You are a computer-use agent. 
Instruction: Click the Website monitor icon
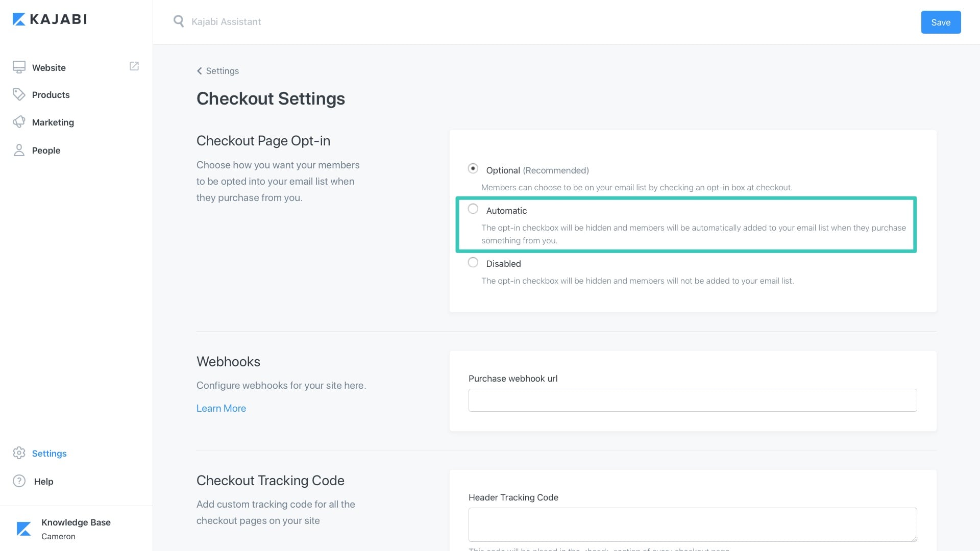point(19,67)
